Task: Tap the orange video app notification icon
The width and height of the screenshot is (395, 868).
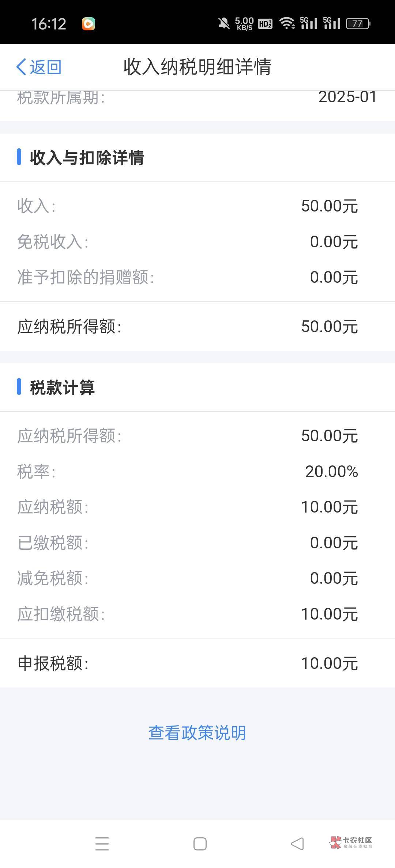Action: click(89, 24)
